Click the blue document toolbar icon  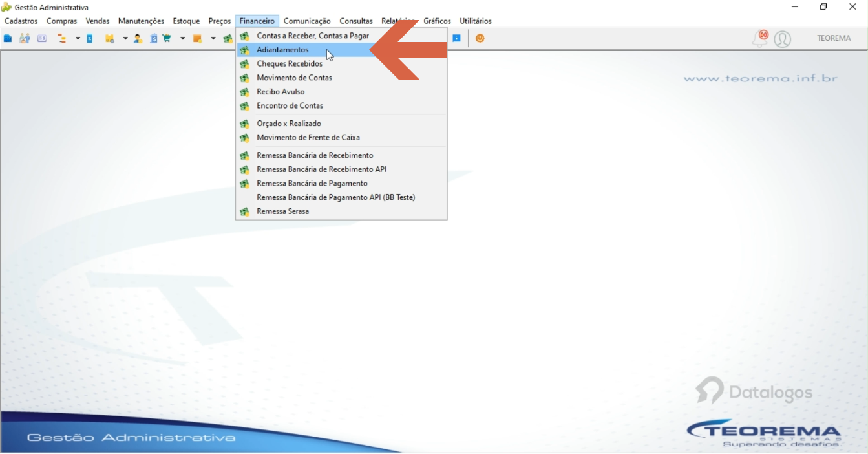point(90,38)
